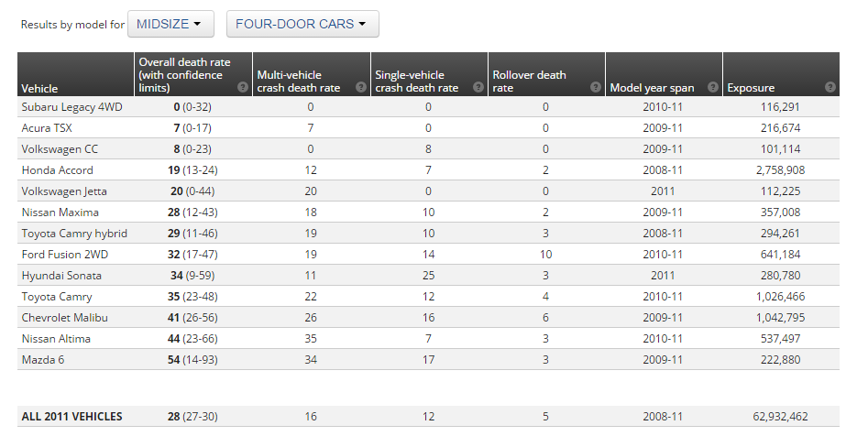868x447 pixels.
Task: Click help icon for Overall death rate
Action: 243,88
